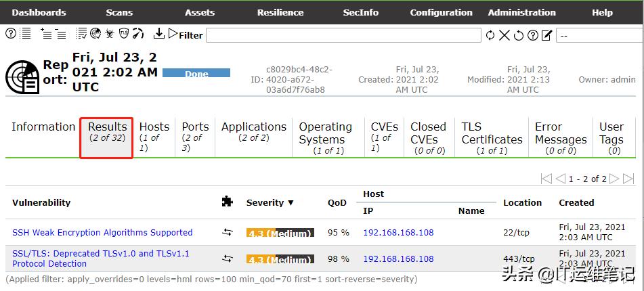Add report contents to assets icon
The height and width of the screenshot is (291, 644).
coord(45,34)
